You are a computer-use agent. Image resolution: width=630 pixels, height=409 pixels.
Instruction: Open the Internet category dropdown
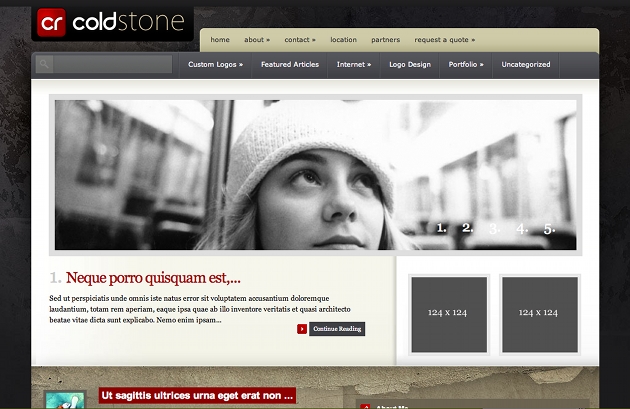pyautogui.click(x=353, y=65)
